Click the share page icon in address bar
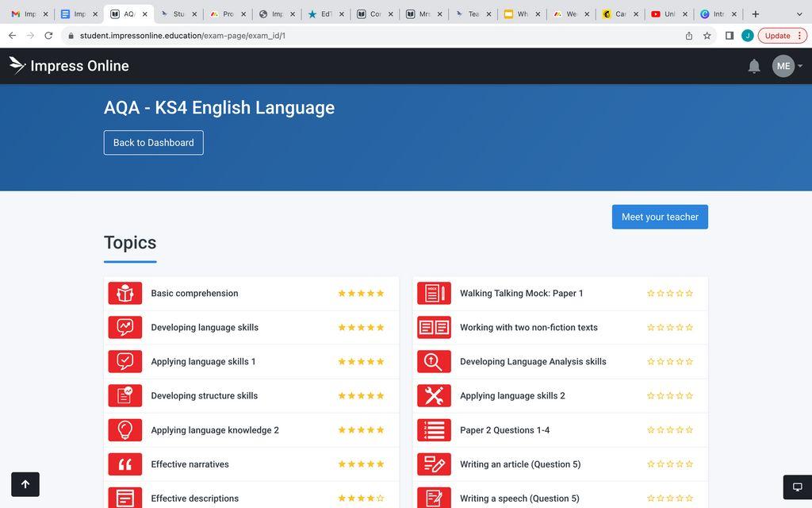 (x=689, y=36)
